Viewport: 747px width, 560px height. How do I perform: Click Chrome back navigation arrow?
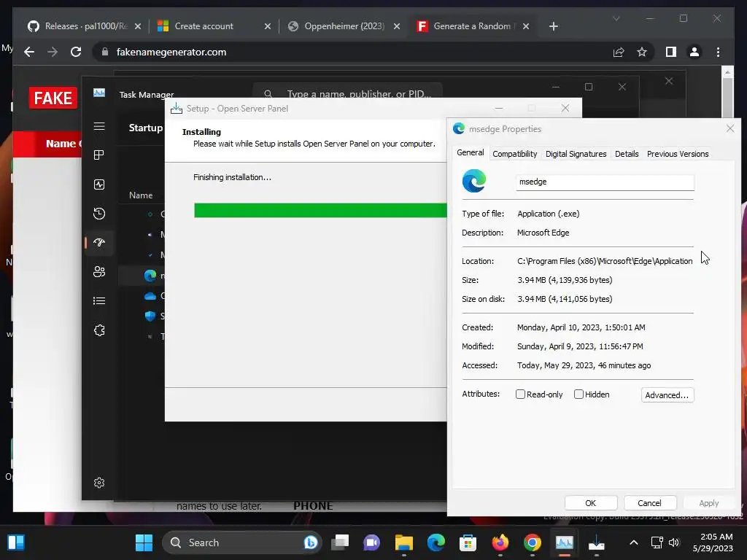click(29, 52)
